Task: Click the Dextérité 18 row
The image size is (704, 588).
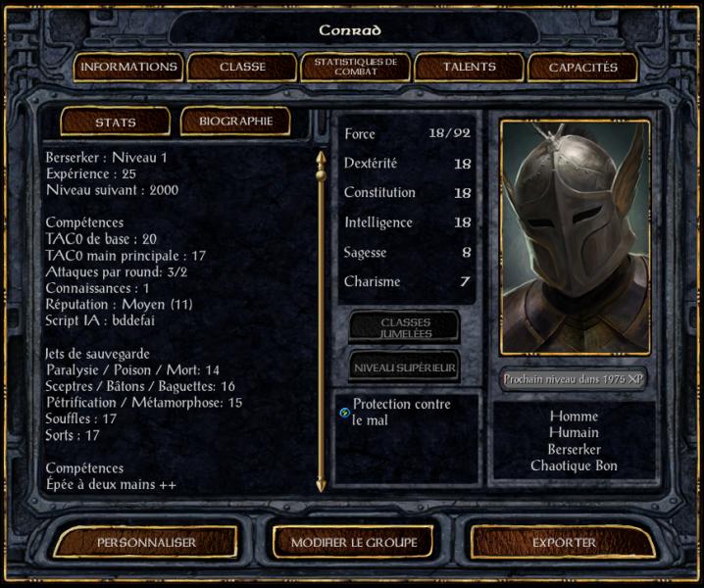Action: [407, 163]
